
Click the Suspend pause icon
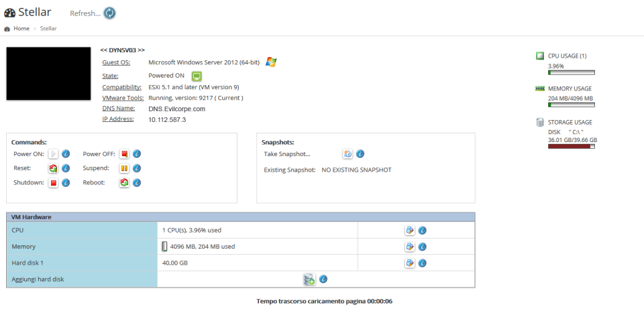pyautogui.click(x=124, y=168)
